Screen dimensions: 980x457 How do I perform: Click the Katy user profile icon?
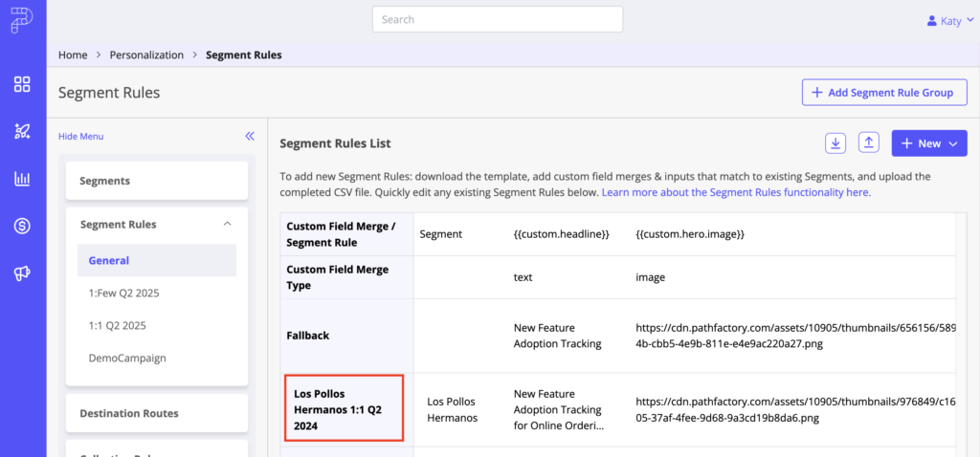[x=932, y=21]
